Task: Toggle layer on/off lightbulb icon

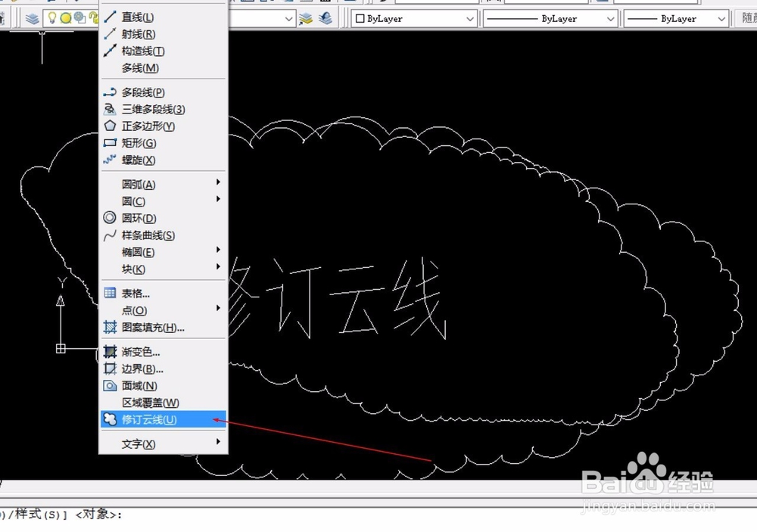Action: 52,18
